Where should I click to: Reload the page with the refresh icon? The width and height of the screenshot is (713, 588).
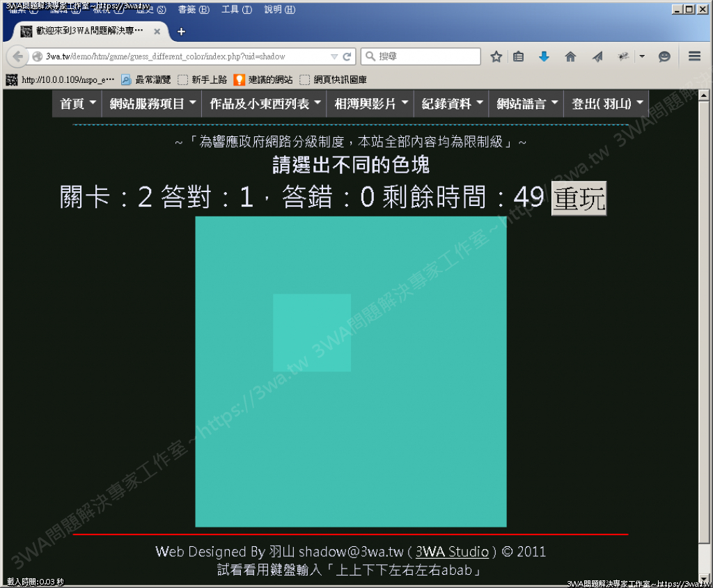(347, 56)
